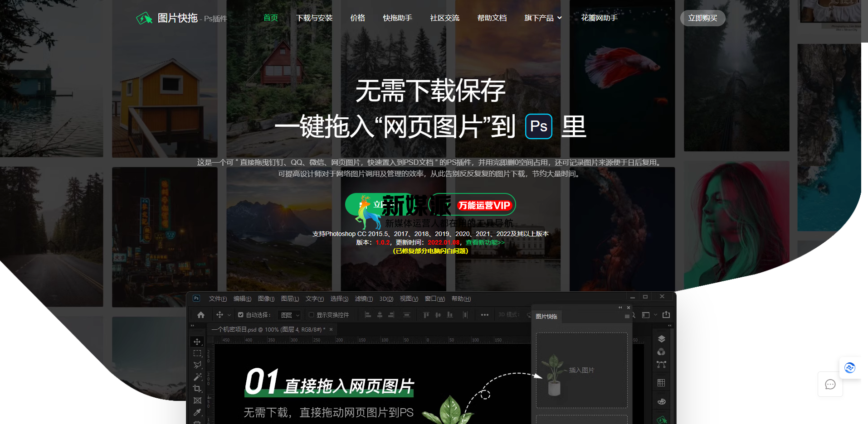
Task: Open the Channels panel icon
Action: point(661,352)
